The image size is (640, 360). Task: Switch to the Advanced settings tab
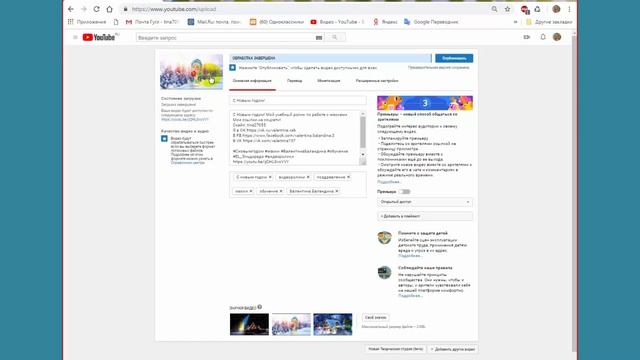pos(377,81)
